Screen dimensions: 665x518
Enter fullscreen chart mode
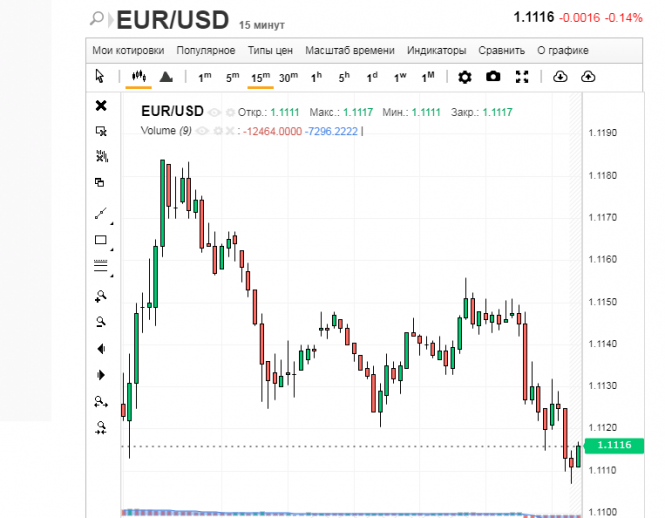pos(522,77)
